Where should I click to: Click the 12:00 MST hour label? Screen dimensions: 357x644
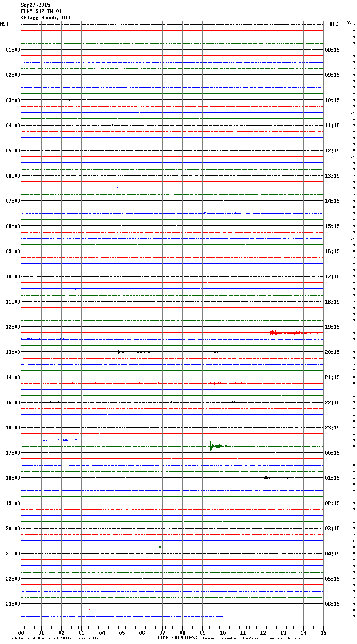(13, 327)
